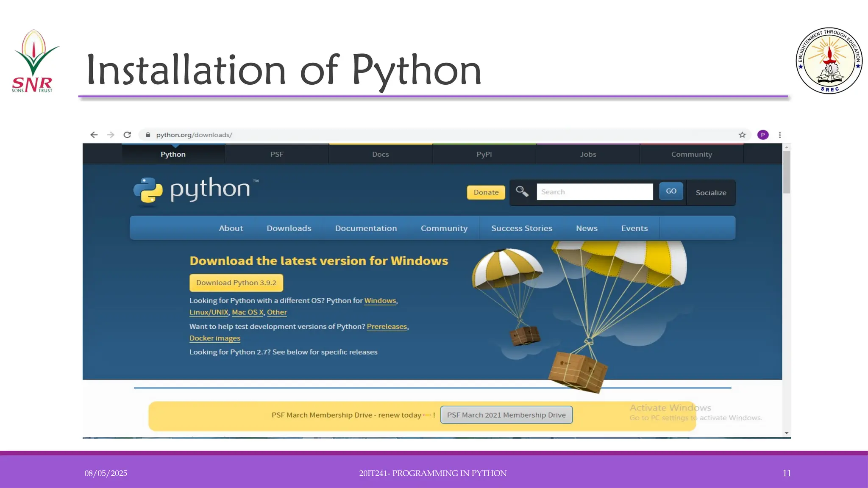Select the PSF top tab

pos(277,154)
